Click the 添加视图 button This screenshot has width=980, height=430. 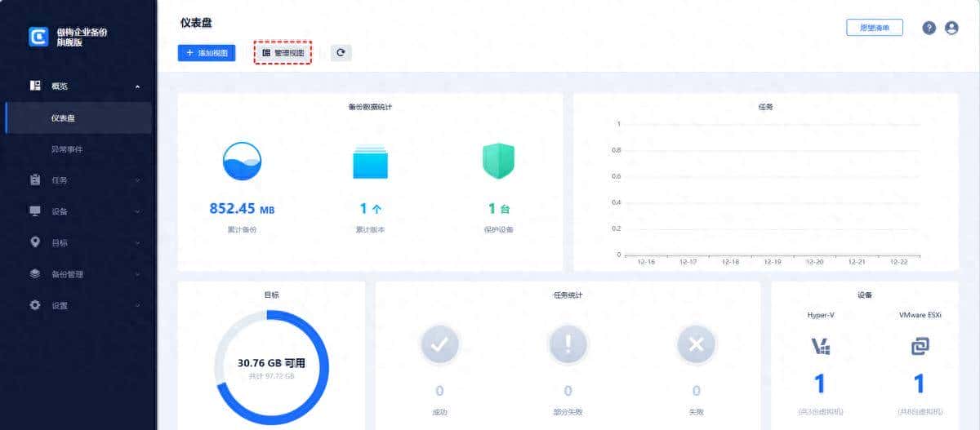(207, 52)
